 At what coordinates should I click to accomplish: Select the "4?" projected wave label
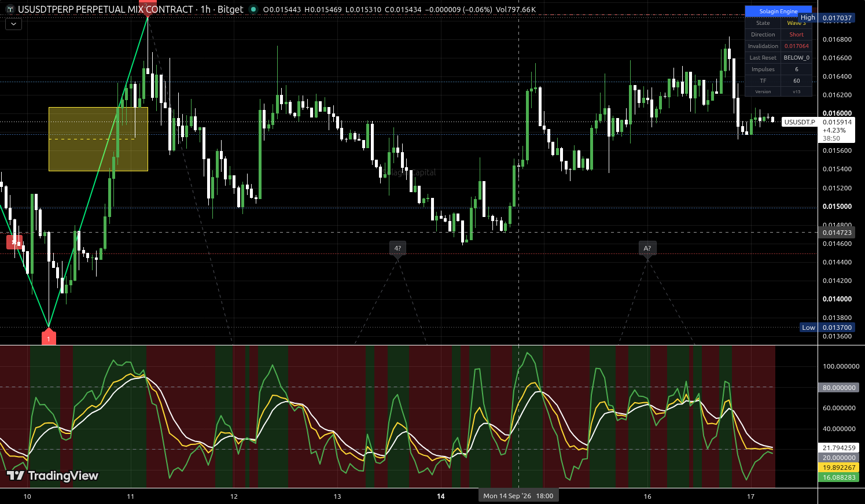click(397, 248)
